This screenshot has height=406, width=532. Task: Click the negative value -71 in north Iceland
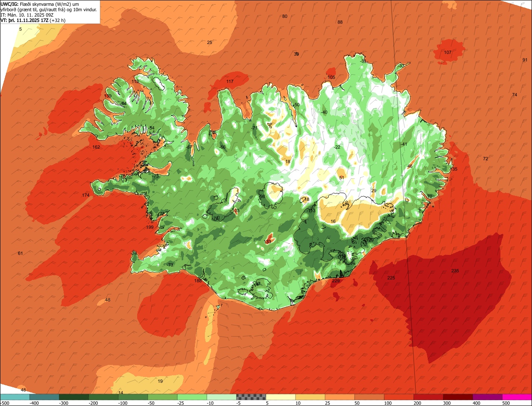pos(254,128)
